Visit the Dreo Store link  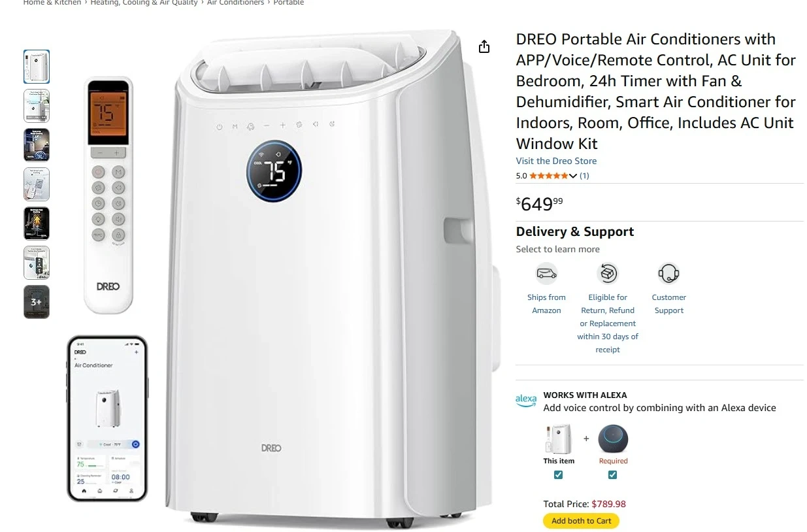(x=556, y=161)
